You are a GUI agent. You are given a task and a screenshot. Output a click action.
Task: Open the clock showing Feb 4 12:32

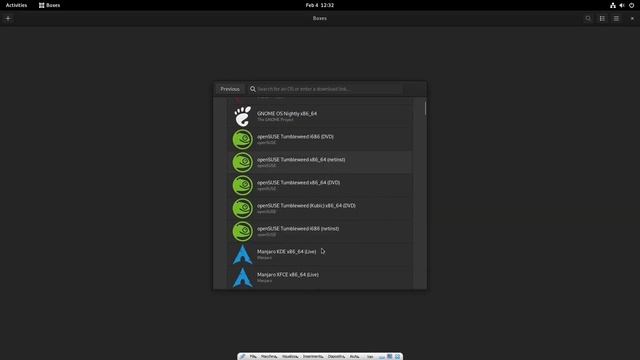coord(320,5)
